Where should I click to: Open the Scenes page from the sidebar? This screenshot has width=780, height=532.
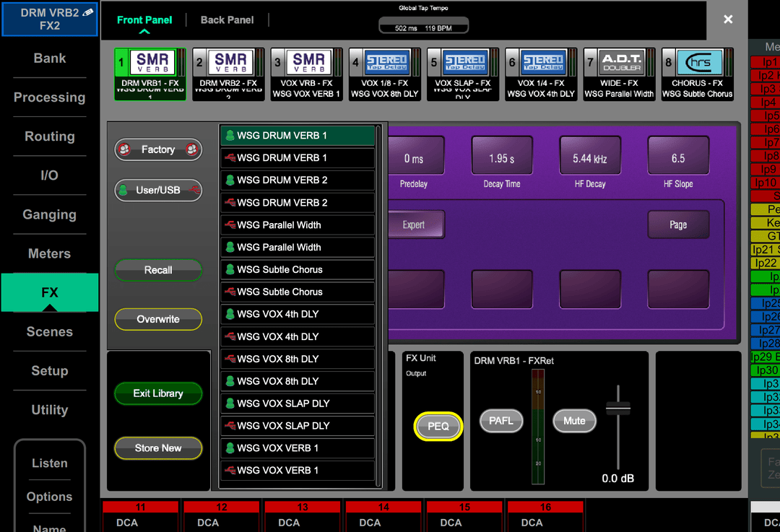(x=49, y=331)
